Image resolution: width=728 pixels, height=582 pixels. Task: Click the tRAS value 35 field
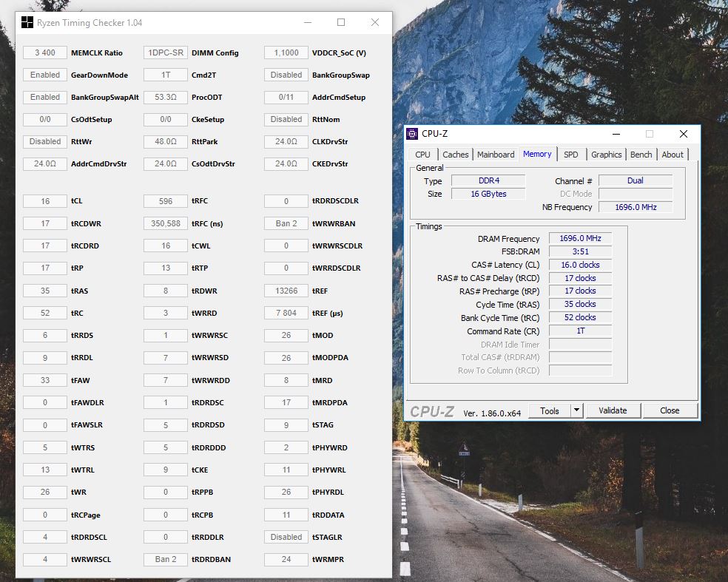pyautogui.click(x=45, y=291)
